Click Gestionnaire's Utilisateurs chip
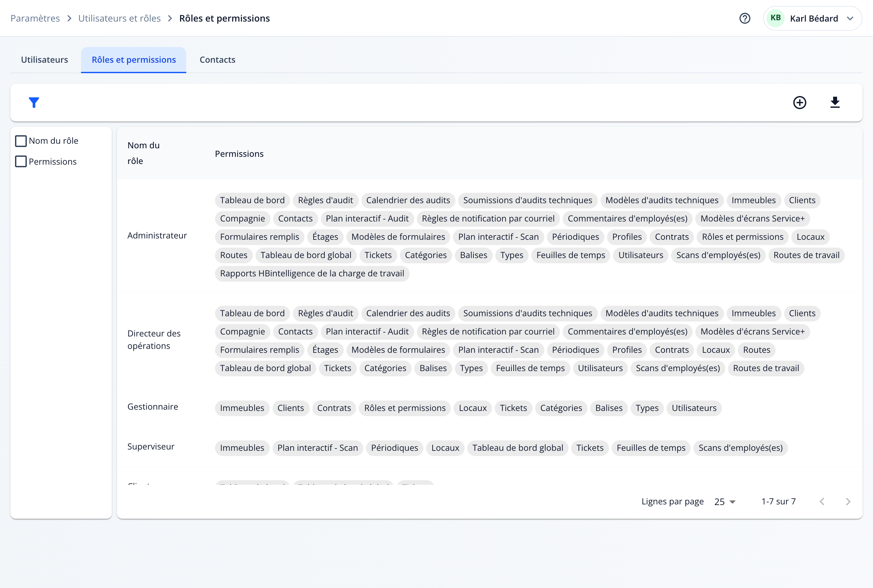Screen dimensions: 873x588 coord(694,408)
